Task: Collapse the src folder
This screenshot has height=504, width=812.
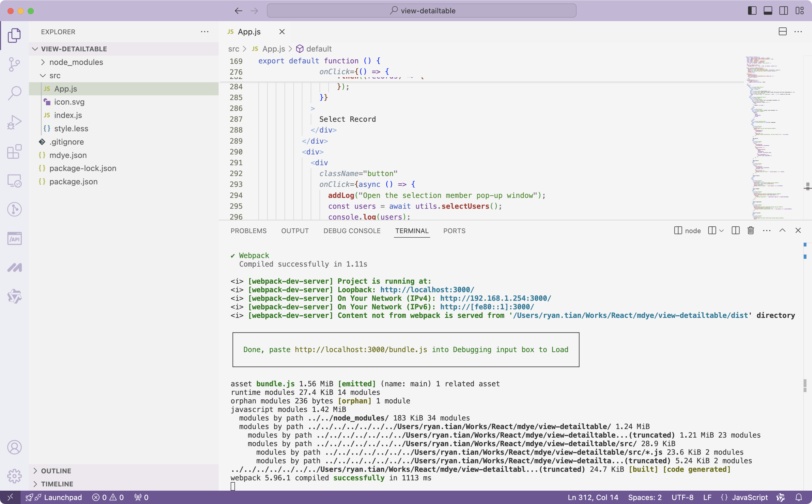Action: click(124, 76)
